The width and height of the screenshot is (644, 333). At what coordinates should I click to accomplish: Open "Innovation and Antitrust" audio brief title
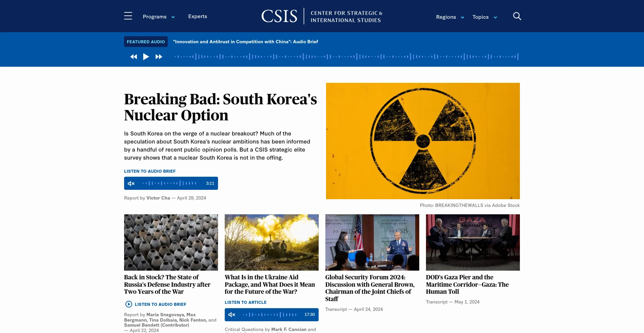[246, 42]
